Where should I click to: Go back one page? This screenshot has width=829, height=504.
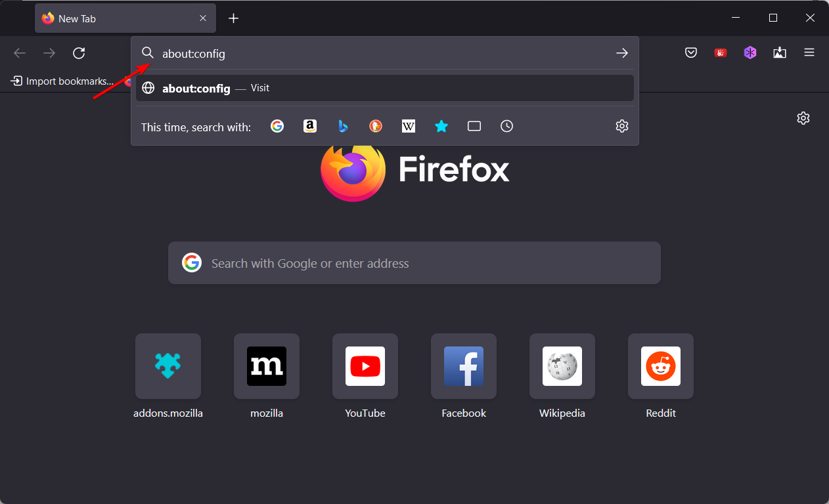pyautogui.click(x=20, y=53)
